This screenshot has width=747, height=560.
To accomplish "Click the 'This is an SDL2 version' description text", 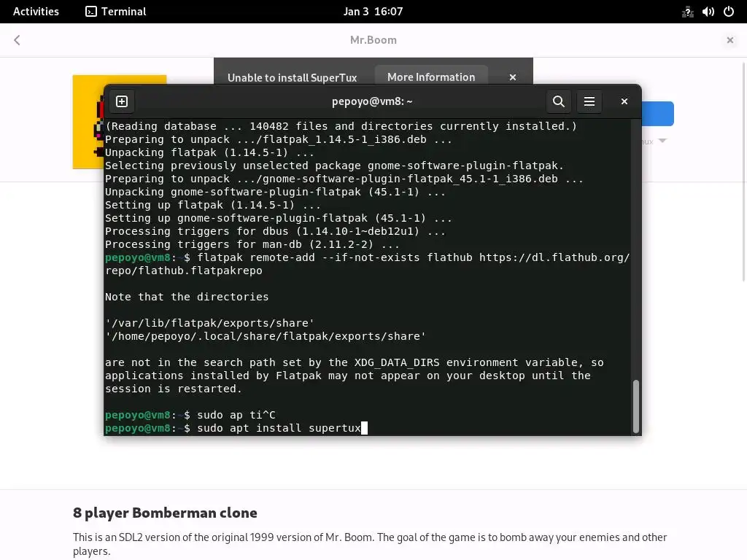I will [370, 544].
